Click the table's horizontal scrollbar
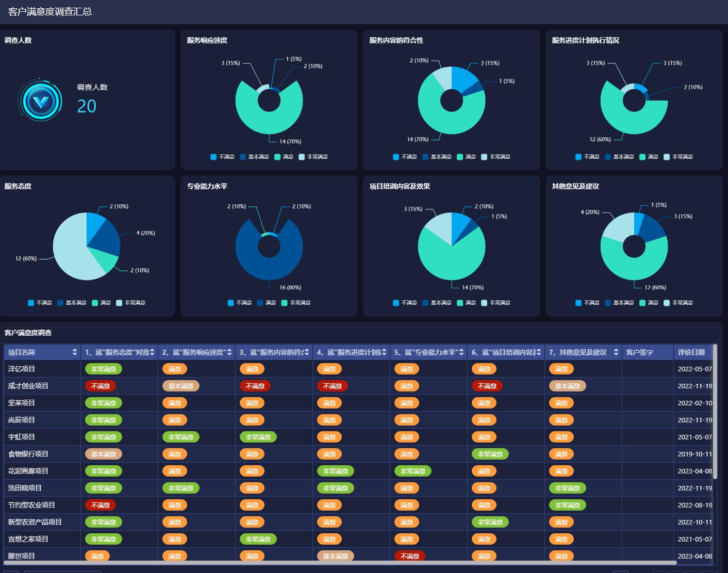The height and width of the screenshot is (573, 728). 340,563
